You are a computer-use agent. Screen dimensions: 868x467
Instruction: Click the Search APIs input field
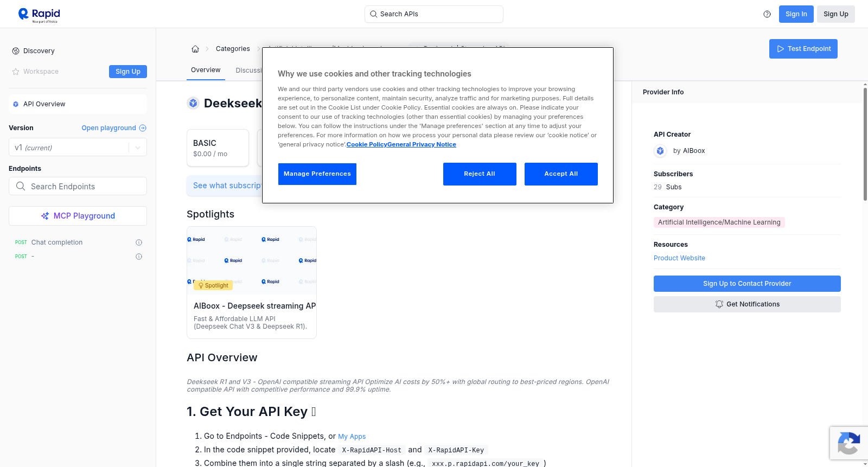(x=434, y=14)
